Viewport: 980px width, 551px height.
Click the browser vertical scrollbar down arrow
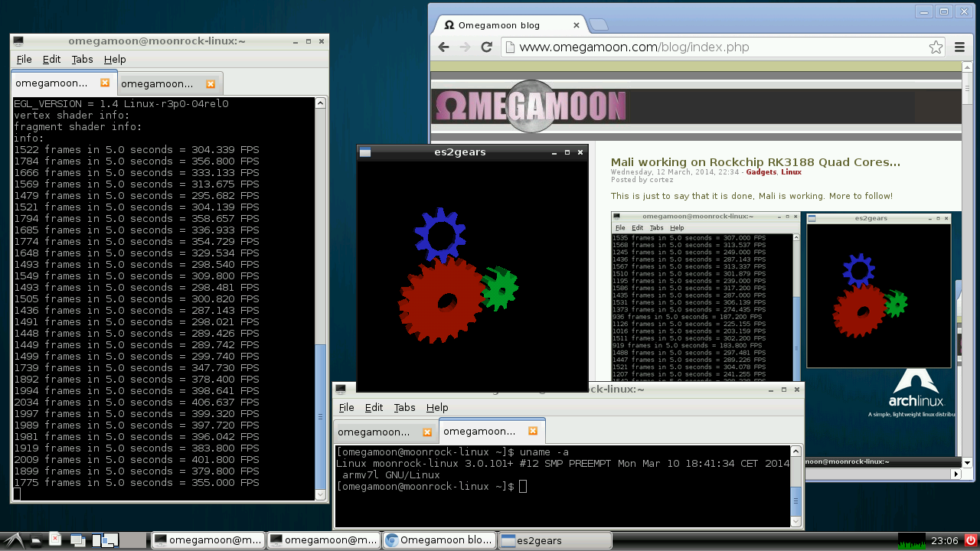pos(966,462)
